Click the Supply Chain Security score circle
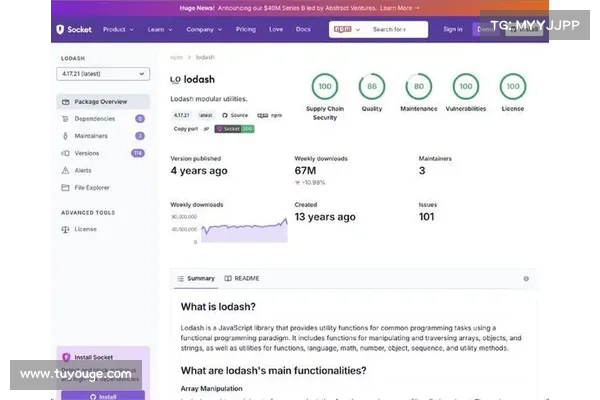This screenshot has height=400, width=600. pyautogui.click(x=325, y=87)
